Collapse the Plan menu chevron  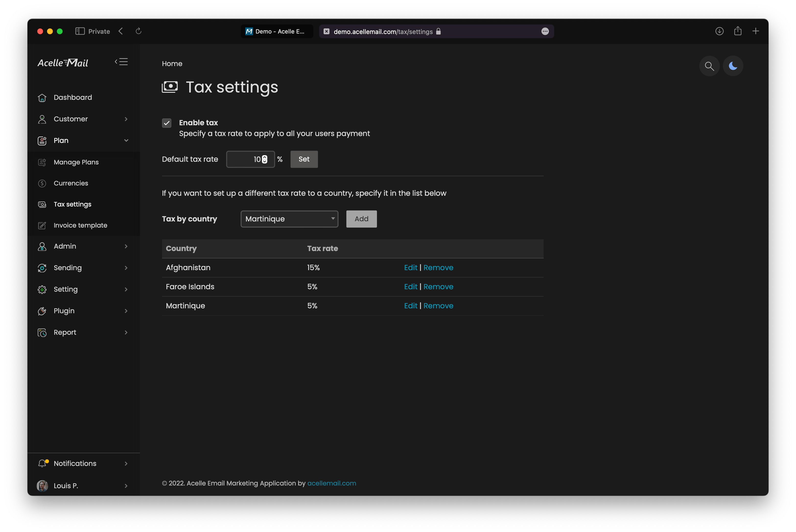pos(126,140)
